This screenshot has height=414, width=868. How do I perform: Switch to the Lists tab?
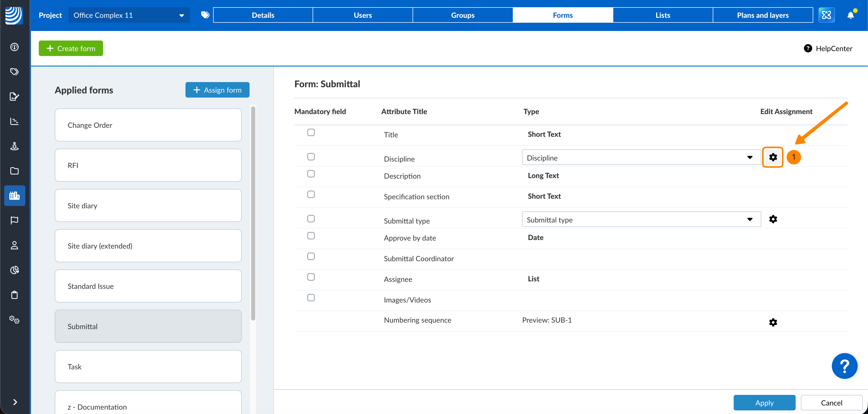click(662, 15)
